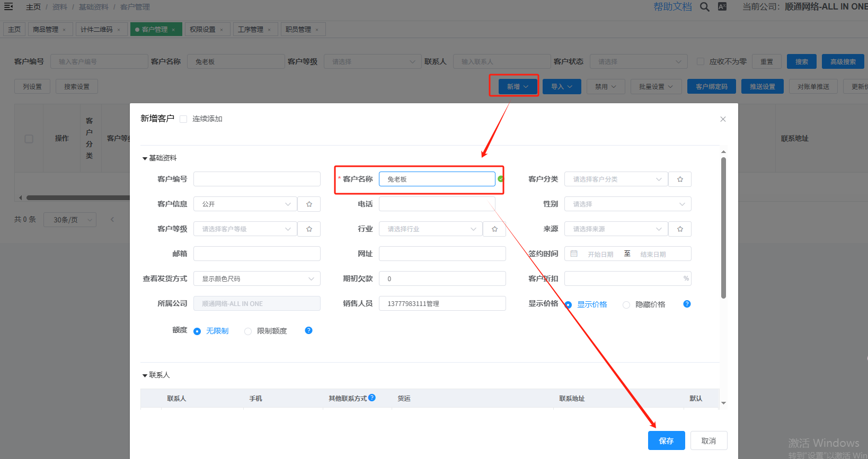Expand the 查看发货方式 dropdown
This screenshot has height=459, width=868.
[x=256, y=279]
